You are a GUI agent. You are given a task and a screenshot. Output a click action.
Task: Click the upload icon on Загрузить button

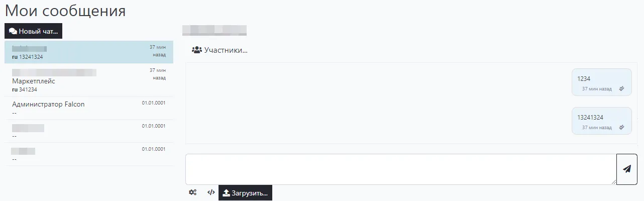point(226,193)
